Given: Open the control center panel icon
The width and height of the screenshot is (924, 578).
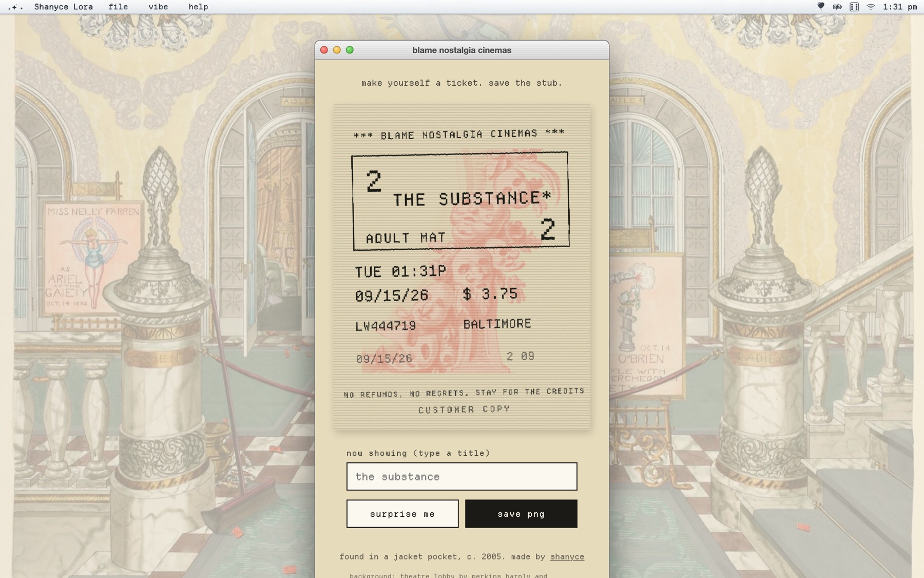Looking at the screenshot, I should point(854,7).
